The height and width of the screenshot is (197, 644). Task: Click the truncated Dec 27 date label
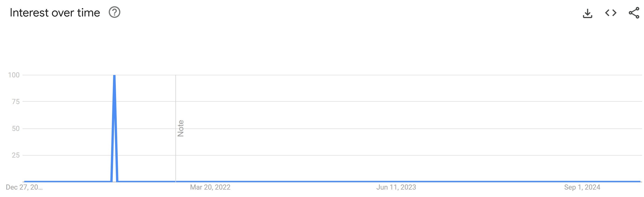point(24,187)
